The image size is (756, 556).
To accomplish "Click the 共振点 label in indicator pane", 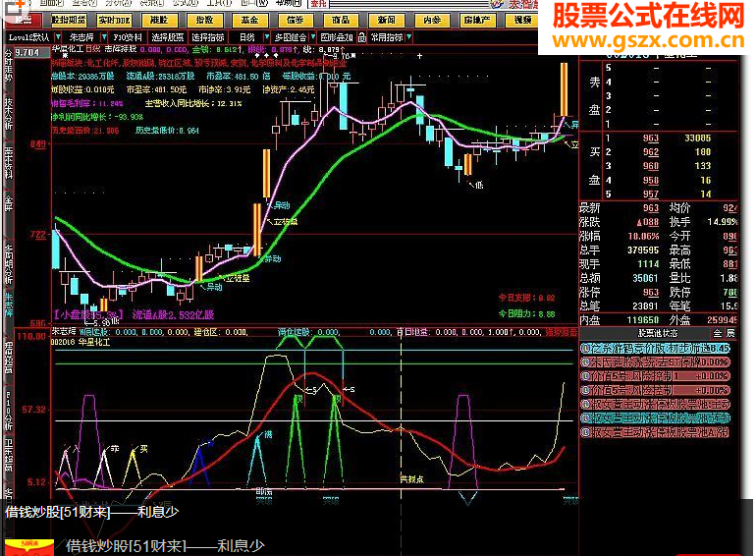I will (412, 479).
